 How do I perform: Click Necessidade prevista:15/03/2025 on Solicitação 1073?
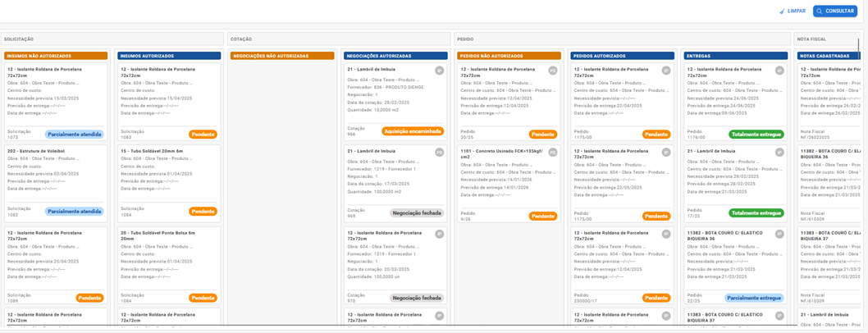(x=43, y=98)
